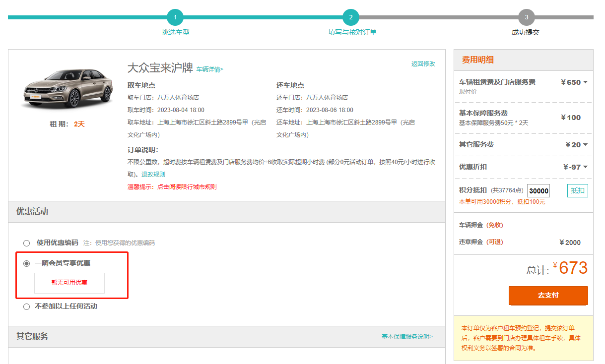The width and height of the screenshot is (605, 364).
Task: Click the 抵扣 button
Action: point(578,190)
